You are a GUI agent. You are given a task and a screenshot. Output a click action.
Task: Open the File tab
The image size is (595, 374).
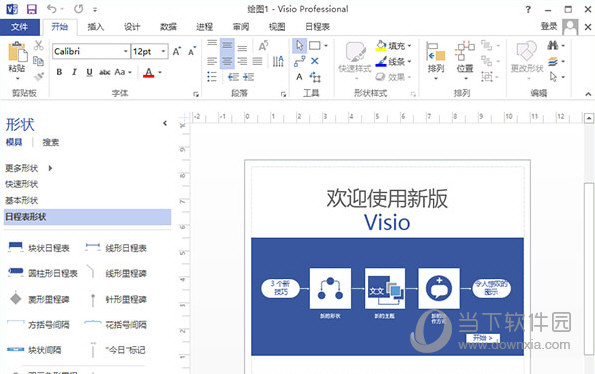20,27
